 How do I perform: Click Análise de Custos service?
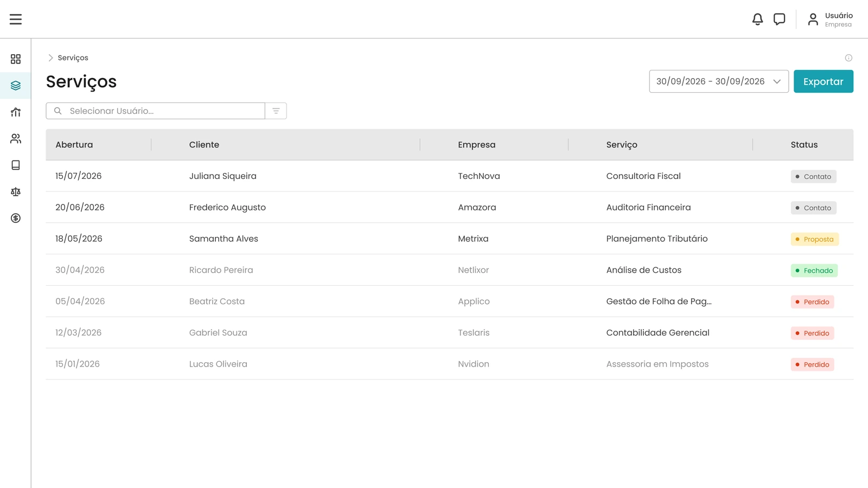(x=643, y=270)
